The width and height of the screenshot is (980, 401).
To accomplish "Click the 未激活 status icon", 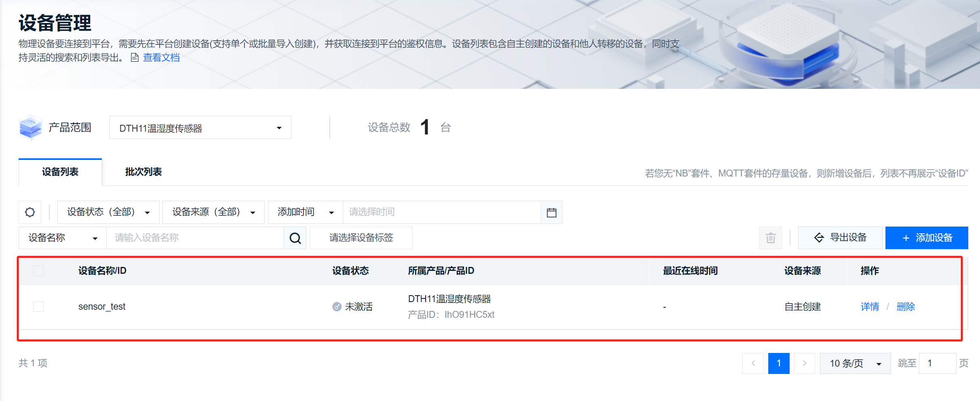I will 337,307.
